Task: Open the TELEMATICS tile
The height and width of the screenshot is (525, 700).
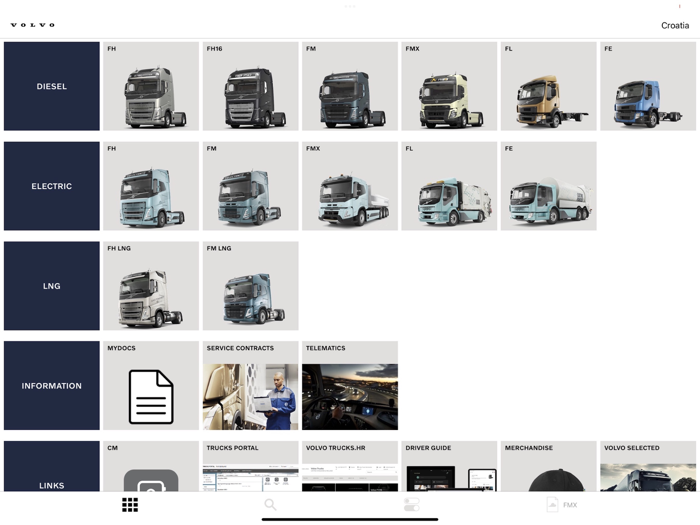Action: click(x=350, y=386)
